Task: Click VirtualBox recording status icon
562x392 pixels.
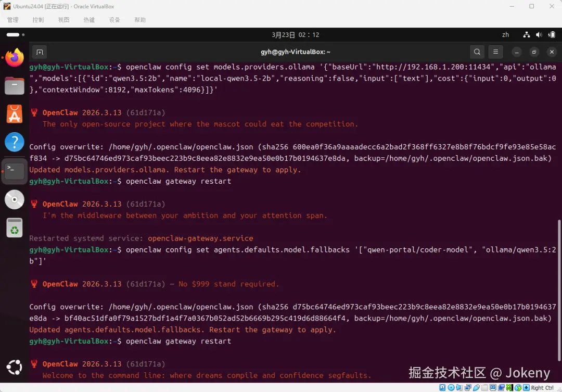Action: [502, 388]
